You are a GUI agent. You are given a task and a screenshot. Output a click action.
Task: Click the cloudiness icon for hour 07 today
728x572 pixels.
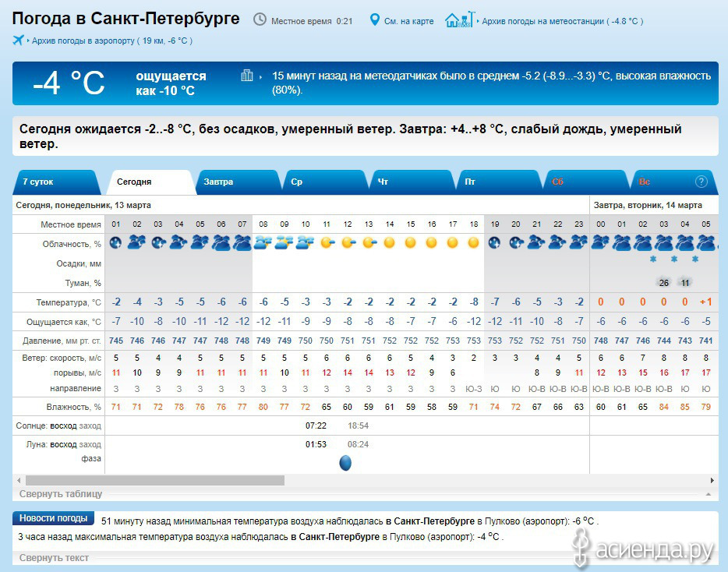(242, 243)
